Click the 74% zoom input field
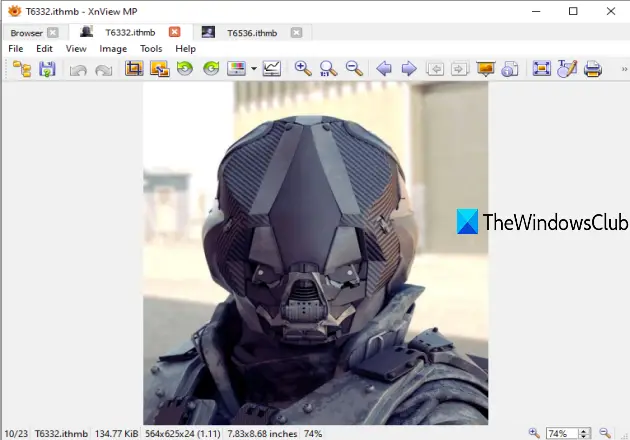 click(x=563, y=434)
